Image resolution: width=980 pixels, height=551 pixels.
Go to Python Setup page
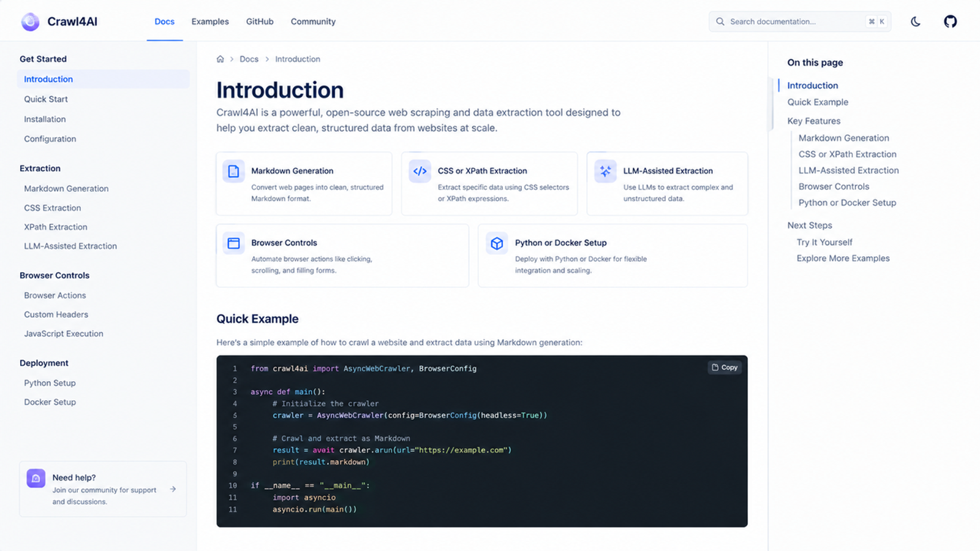50,383
